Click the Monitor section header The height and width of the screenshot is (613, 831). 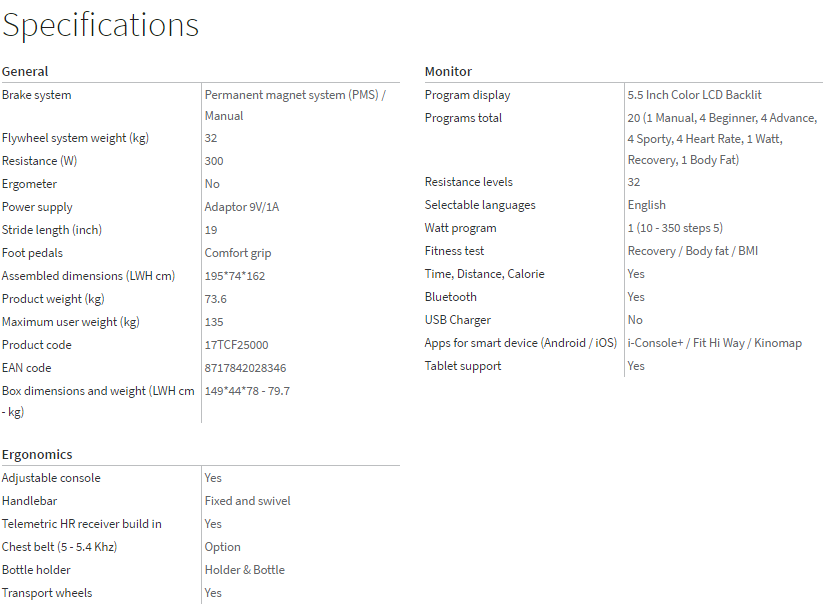tap(448, 71)
